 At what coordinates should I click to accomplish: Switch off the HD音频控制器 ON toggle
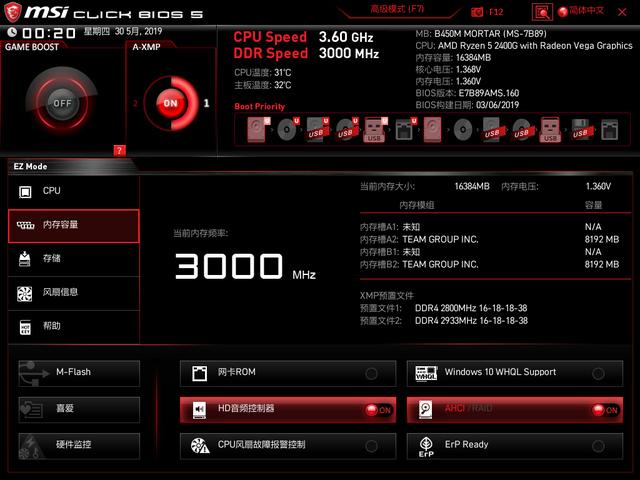379,410
